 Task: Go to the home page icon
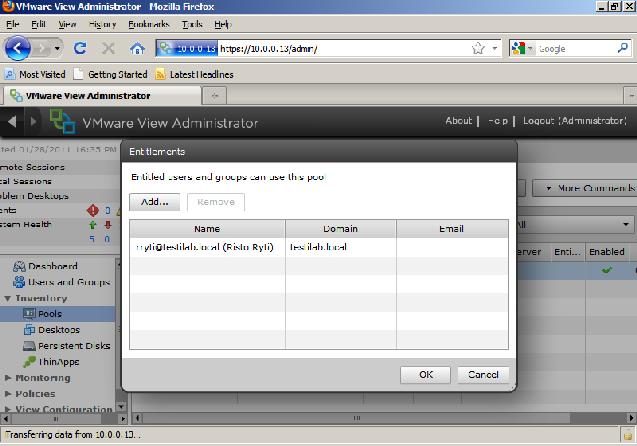click(x=137, y=49)
